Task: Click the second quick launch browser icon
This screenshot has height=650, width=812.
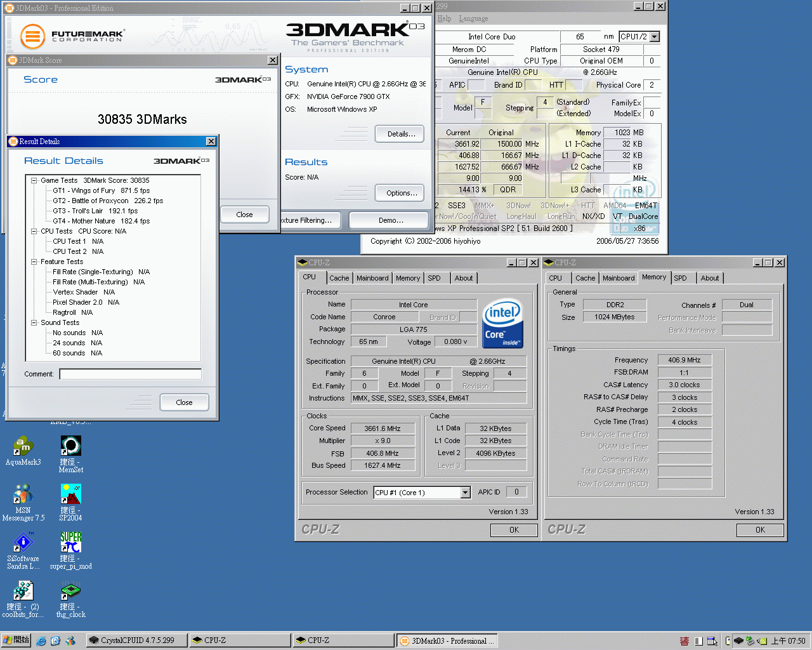Action: pos(55,641)
